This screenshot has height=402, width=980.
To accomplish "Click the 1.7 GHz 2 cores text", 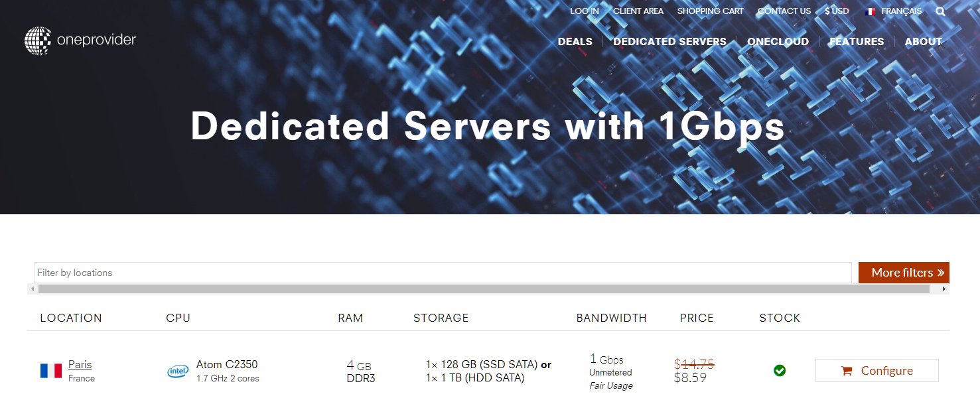I will (x=228, y=378).
